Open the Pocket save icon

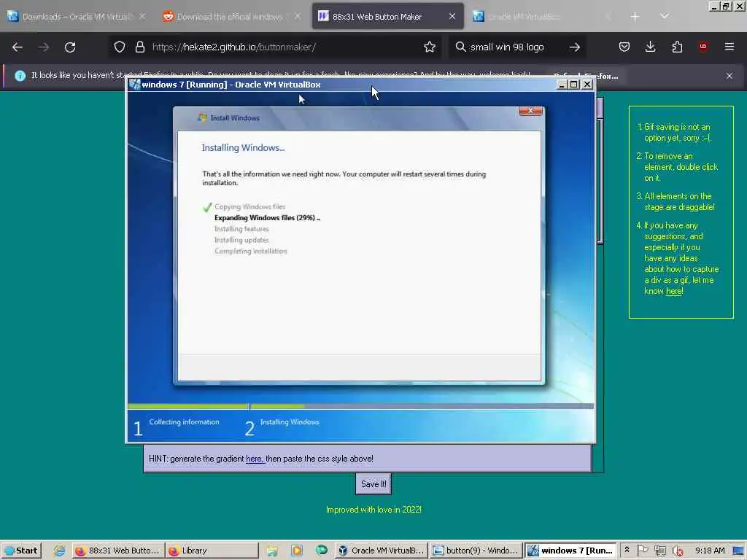[624, 47]
